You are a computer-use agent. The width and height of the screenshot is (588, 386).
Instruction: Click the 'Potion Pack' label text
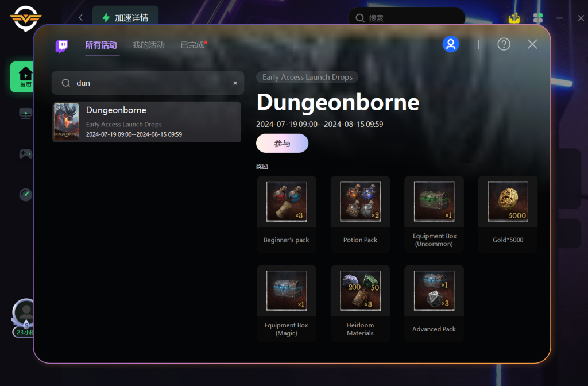360,240
